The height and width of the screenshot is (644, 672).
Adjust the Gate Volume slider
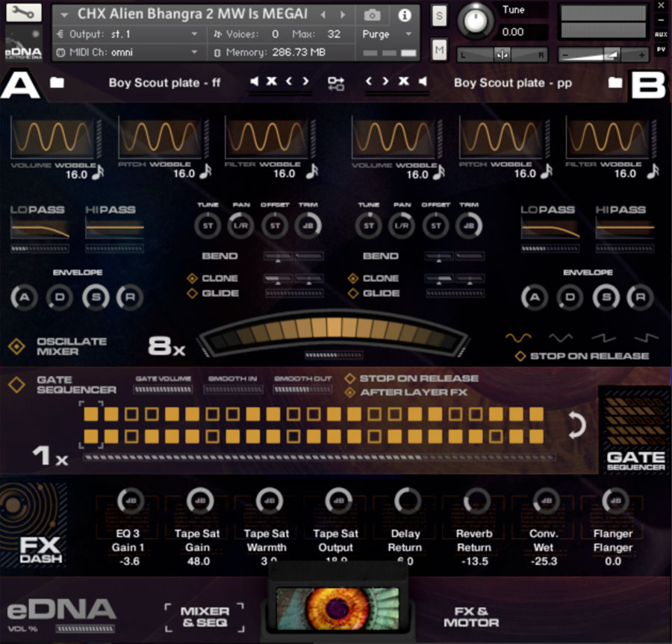[x=164, y=390]
